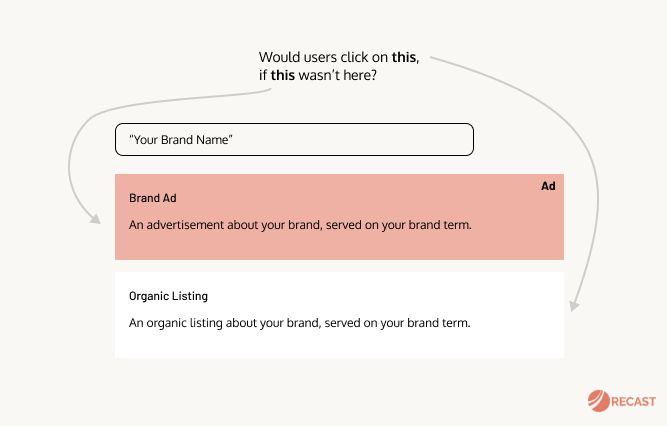
Task: Select the 'Organic Listing' heading
Action: tap(168, 296)
